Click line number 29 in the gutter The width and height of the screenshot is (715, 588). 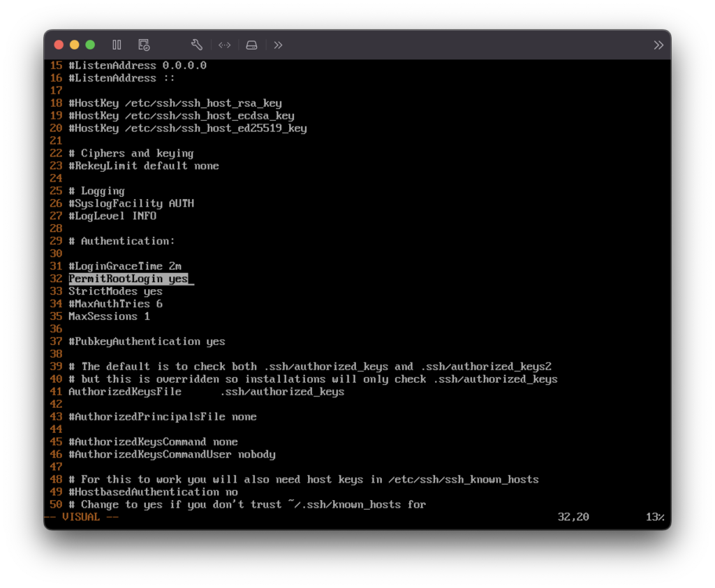pyautogui.click(x=56, y=241)
